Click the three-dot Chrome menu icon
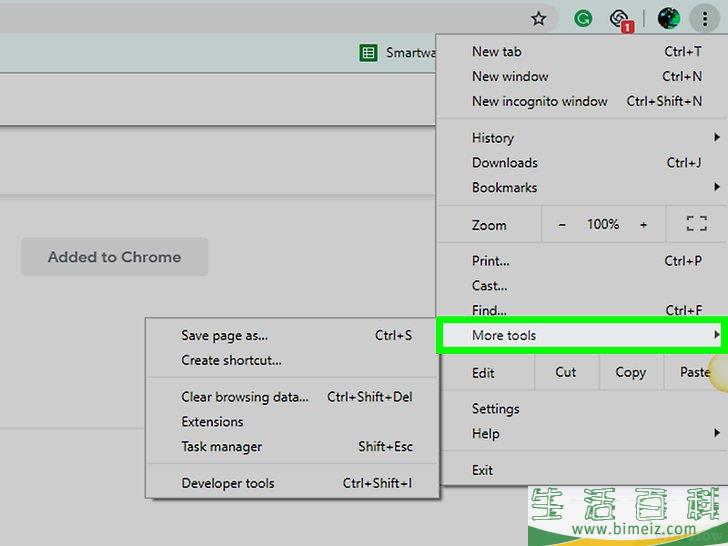 (x=705, y=18)
